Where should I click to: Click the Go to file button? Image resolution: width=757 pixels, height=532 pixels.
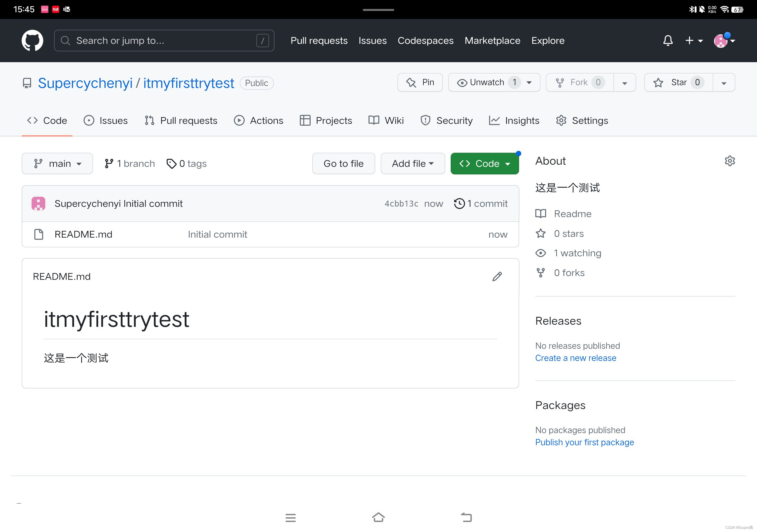(343, 164)
